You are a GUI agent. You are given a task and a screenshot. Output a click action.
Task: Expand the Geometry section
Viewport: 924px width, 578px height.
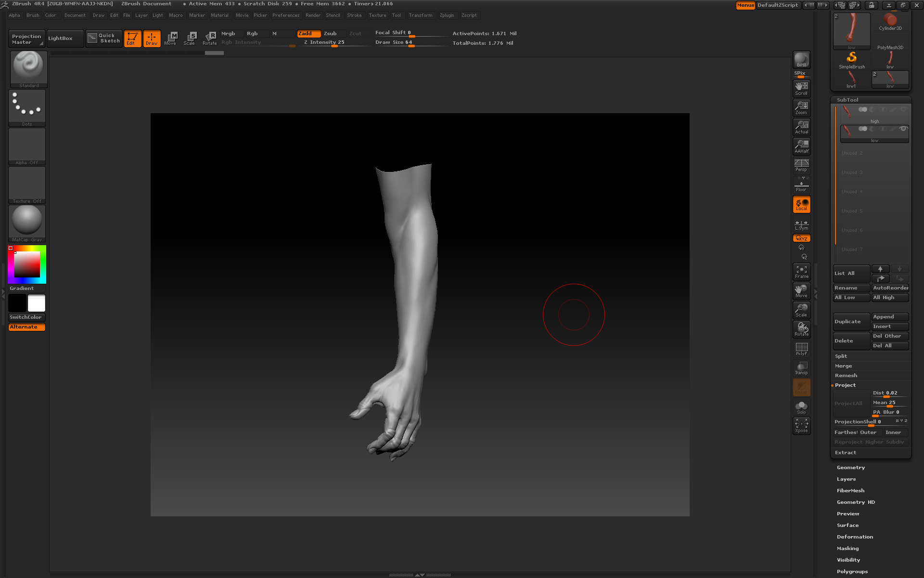[851, 468]
